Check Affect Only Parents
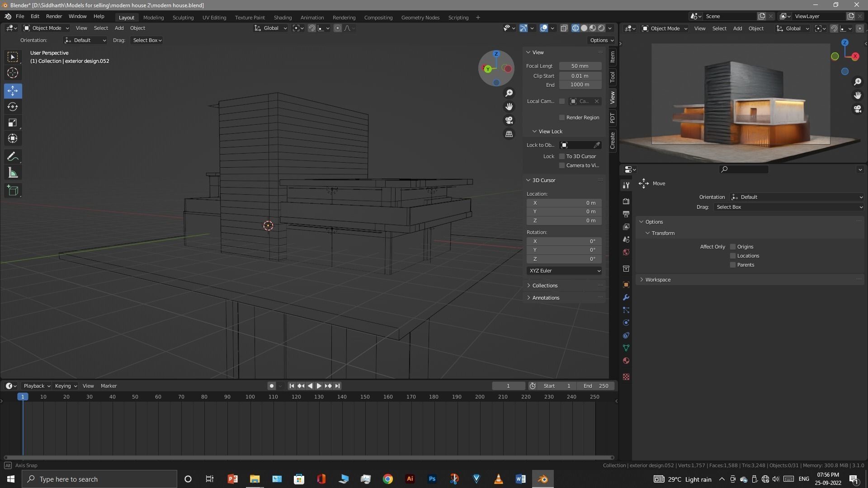 point(733,265)
